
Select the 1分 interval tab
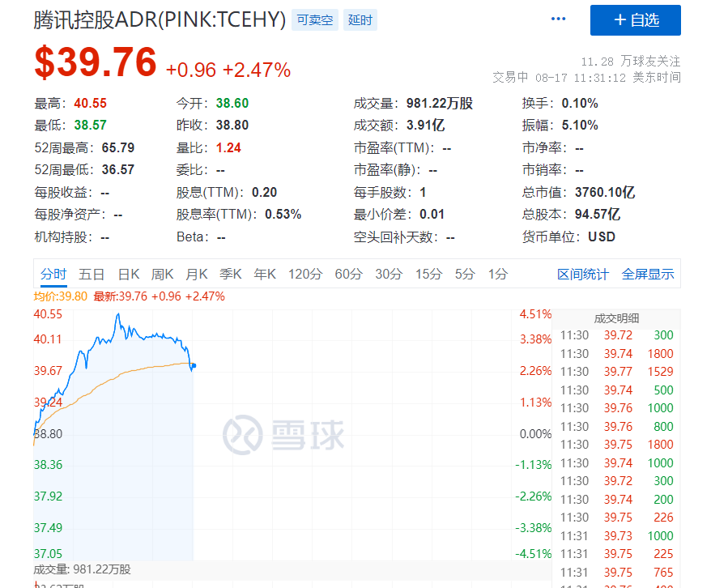coord(498,274)
